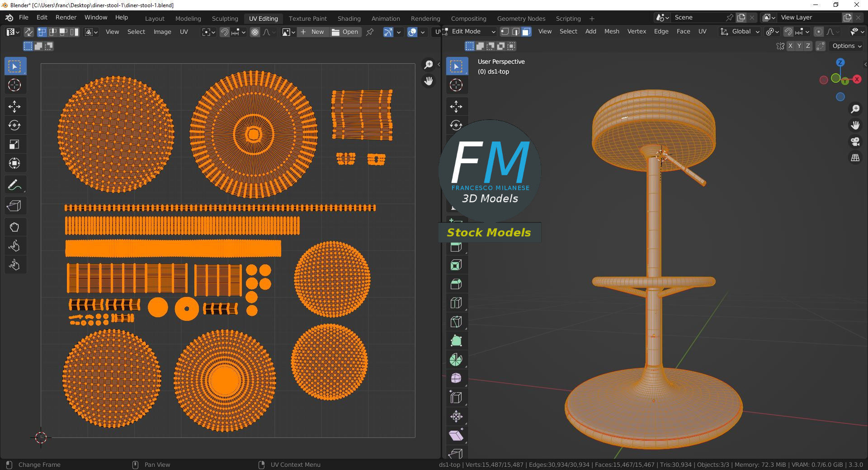
Task: Open the Global transform orientation dropdown
Action: (x=740, y=32)
